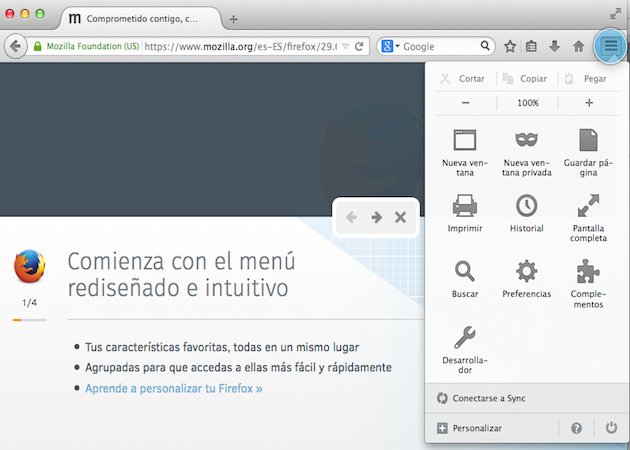630x450 pixels.
Task: Open Complementos puzzle piece icon
Action: (x=588, y=284)
